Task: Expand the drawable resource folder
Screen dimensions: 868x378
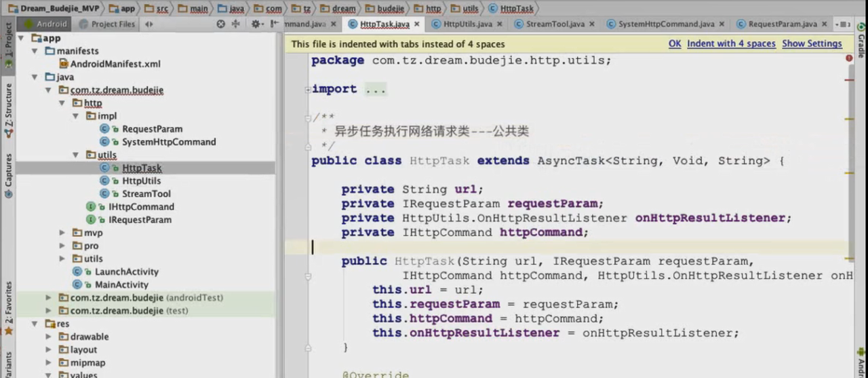Action: coord(49,337)
